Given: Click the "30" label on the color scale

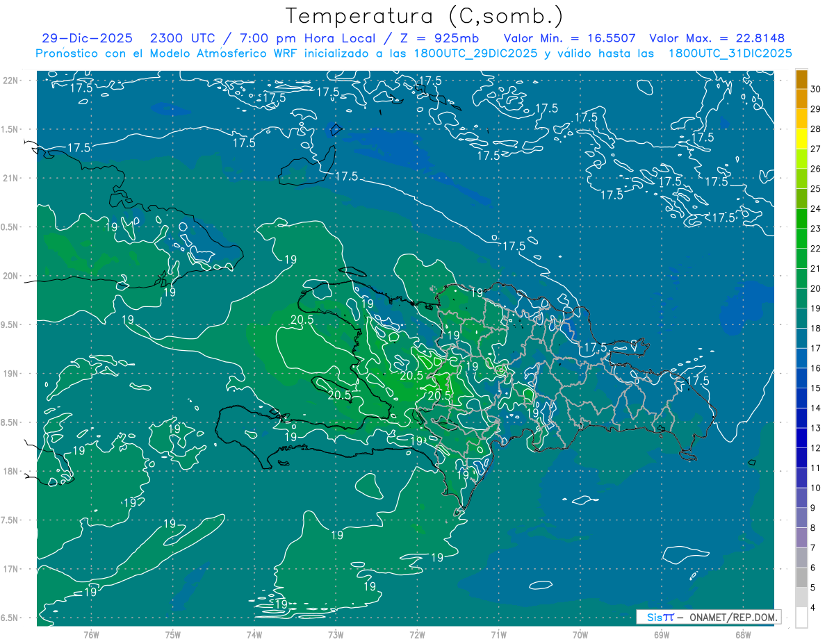Looking at the screenshot, I should click(816, 90).
